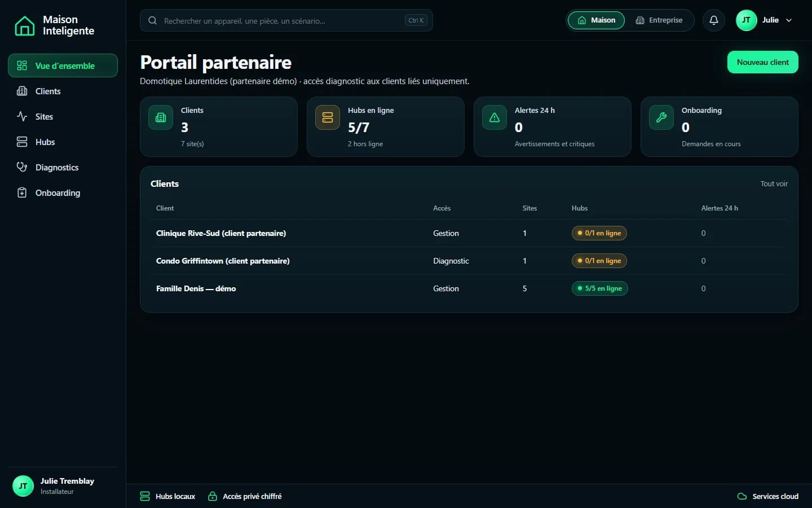Viewport: 812px width, 508px height.
Task: Click the Alertes 24 h column header
Action: (x=720, y=208)
